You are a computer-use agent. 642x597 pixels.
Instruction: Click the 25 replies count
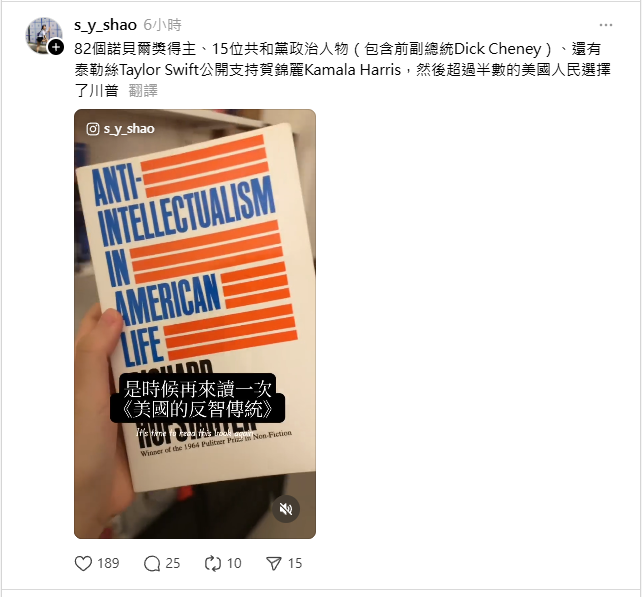pos(172,563)
